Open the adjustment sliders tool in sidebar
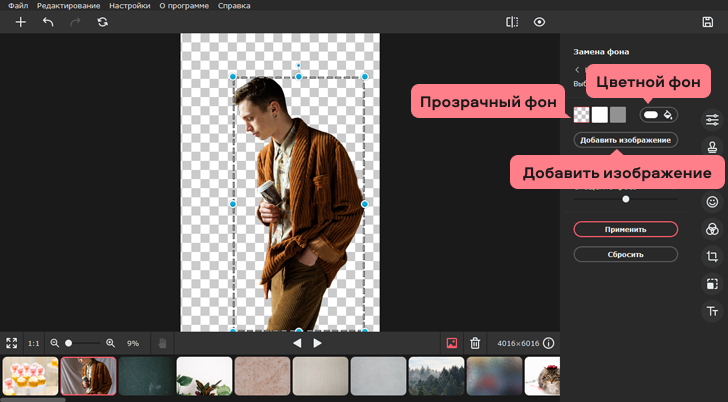The height and width of the screenshot is (402, 728). click(x=712, y=119)
